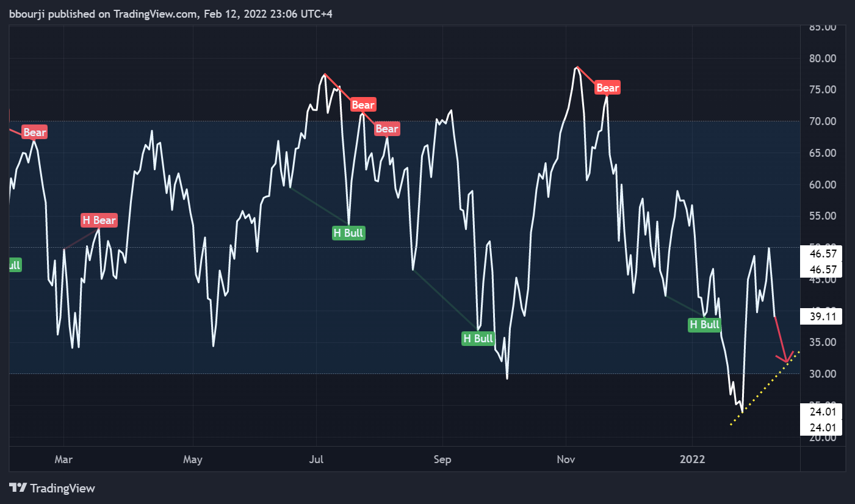Click the Sep label on the time axis
855x504 pixels.
442,459
